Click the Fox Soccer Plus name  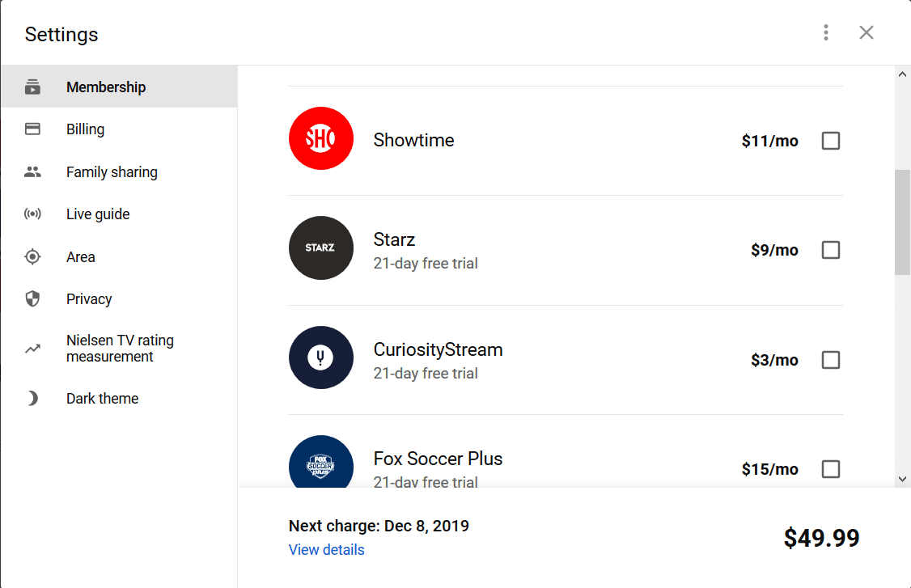pyautogui.click(x=438, y=459)
